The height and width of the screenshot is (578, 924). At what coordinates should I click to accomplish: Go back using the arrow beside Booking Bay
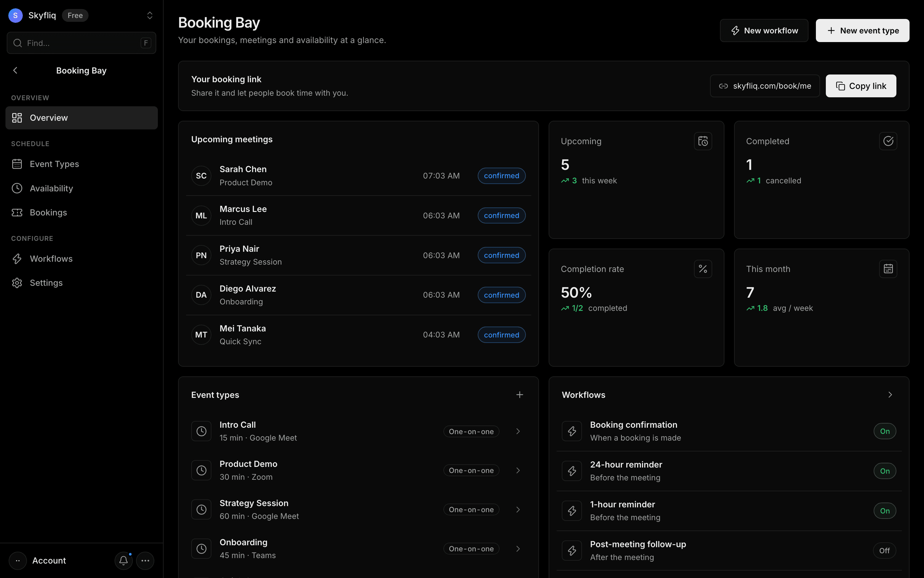tap(15, 70)
